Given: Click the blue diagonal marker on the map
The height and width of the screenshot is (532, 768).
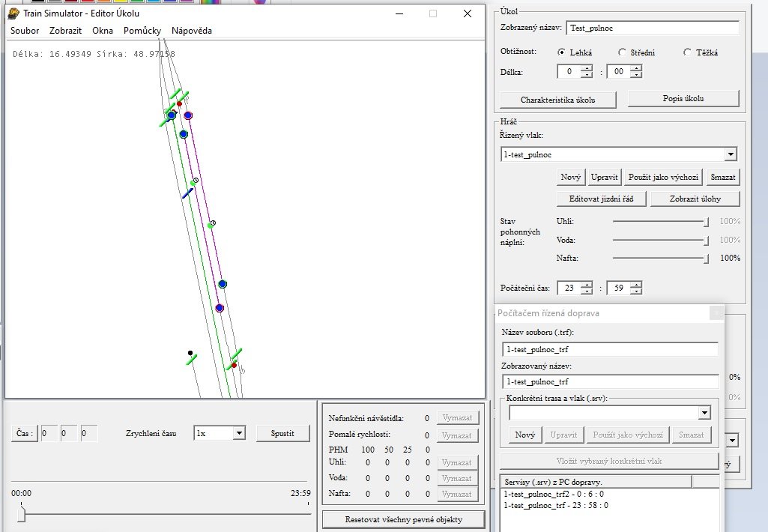Looking at the screenshot, I should coord(187,193).
